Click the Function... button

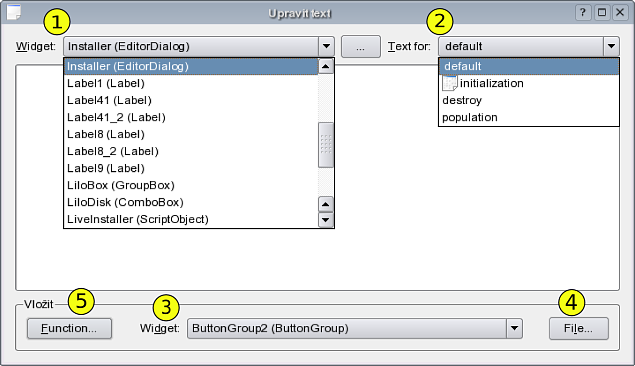69,328
